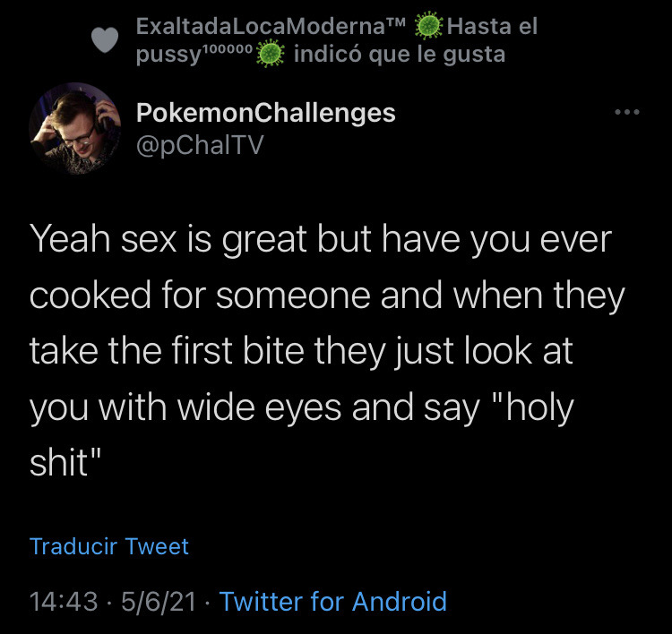The height and width of the screenshot is (634, 672).
Task: Click Traducir Tweet link
Action: pos(109,546)
